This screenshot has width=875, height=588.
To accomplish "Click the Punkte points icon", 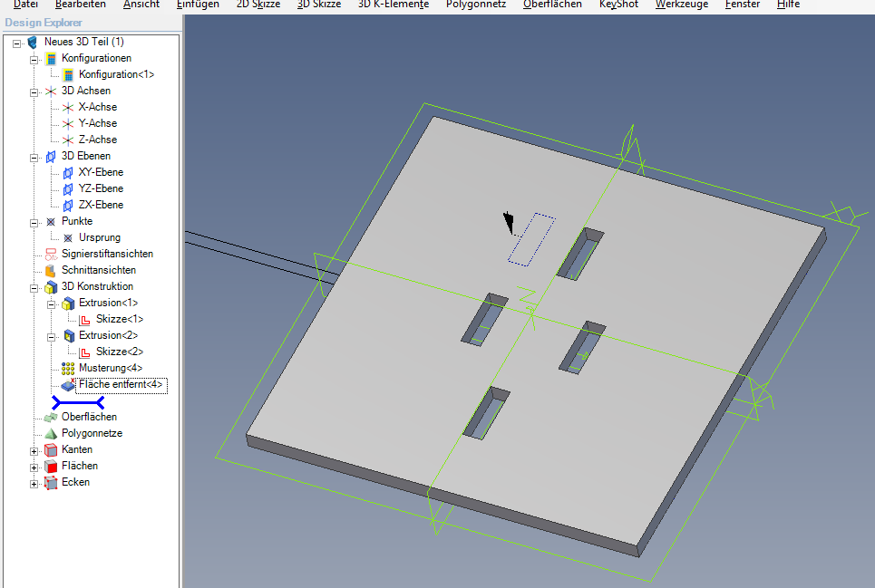I will pyautogui.click(x=51, y=222).
